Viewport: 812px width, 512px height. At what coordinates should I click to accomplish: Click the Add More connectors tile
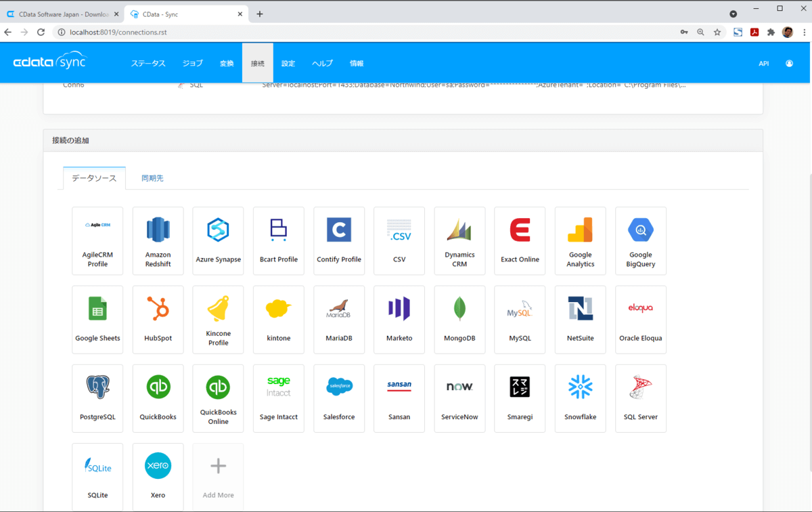coord(218,477)
